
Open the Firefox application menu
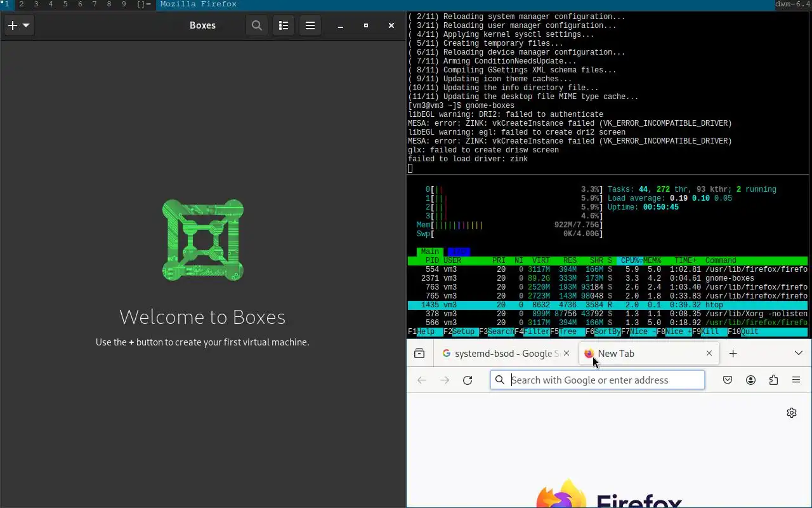(796, 380)
